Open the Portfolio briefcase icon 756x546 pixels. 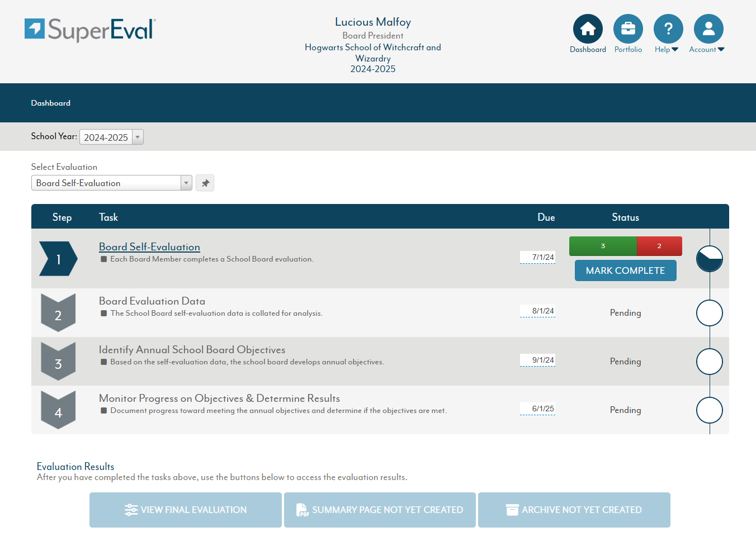(x=628, y=29)
